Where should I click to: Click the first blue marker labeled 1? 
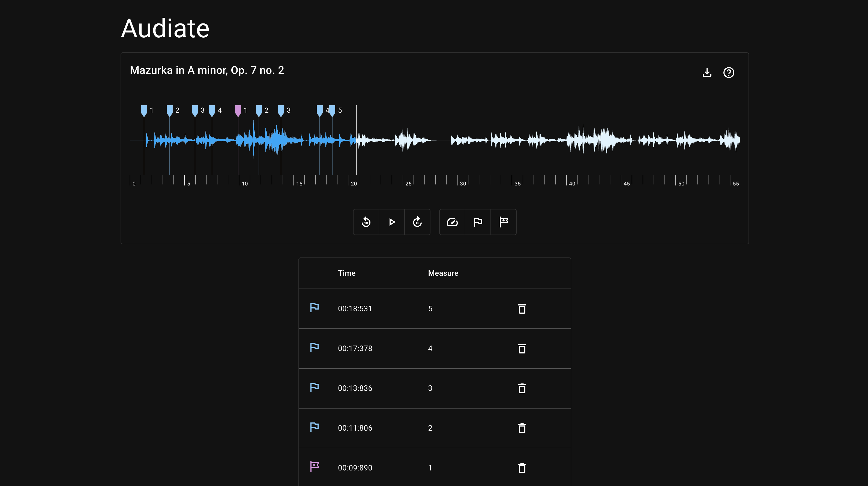pos(144,110)
